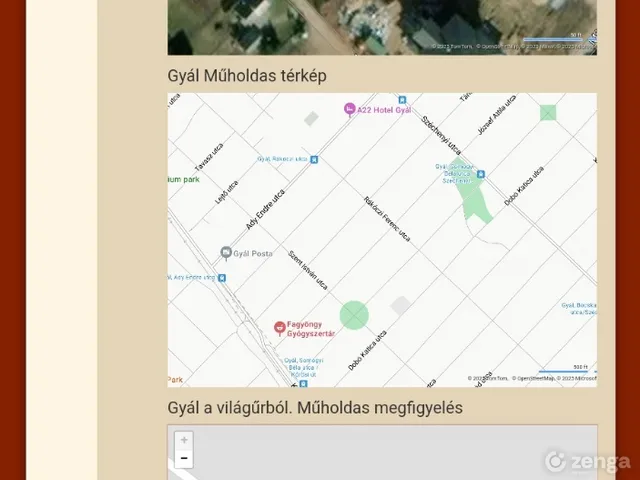This screenshot has width=640, height=480.
Task: Click the Lejtő utca street label
Action: tap(227, 192)
